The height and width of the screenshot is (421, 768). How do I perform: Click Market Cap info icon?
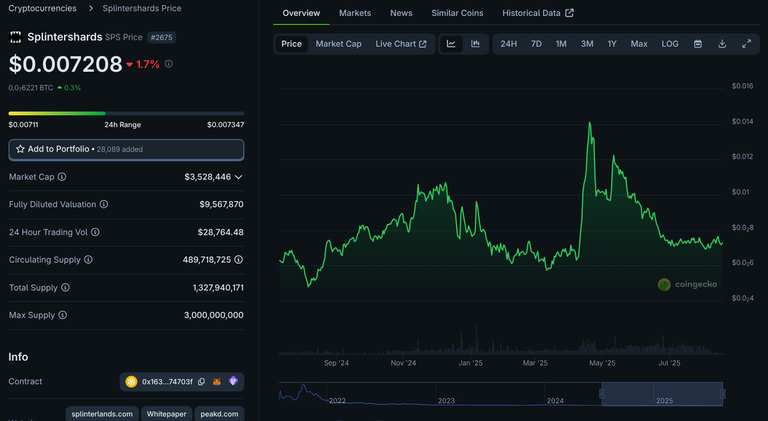pyautogui.click(x=62, y=177)
